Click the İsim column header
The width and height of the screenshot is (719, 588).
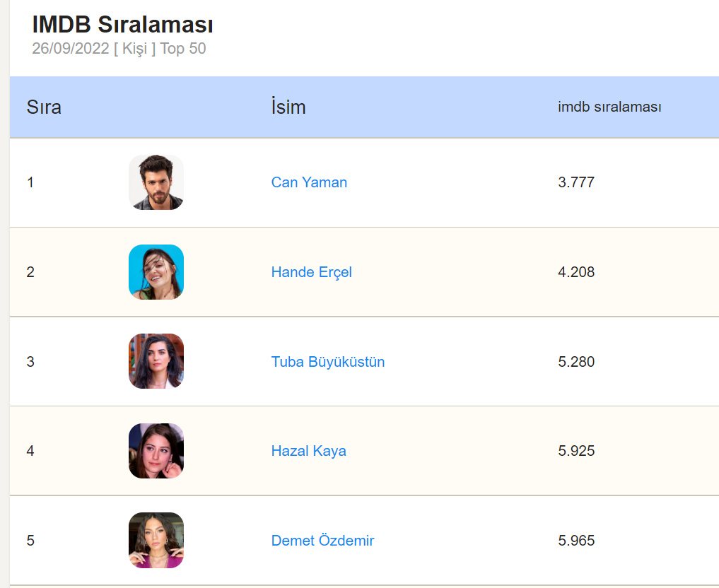coord(288,107)
